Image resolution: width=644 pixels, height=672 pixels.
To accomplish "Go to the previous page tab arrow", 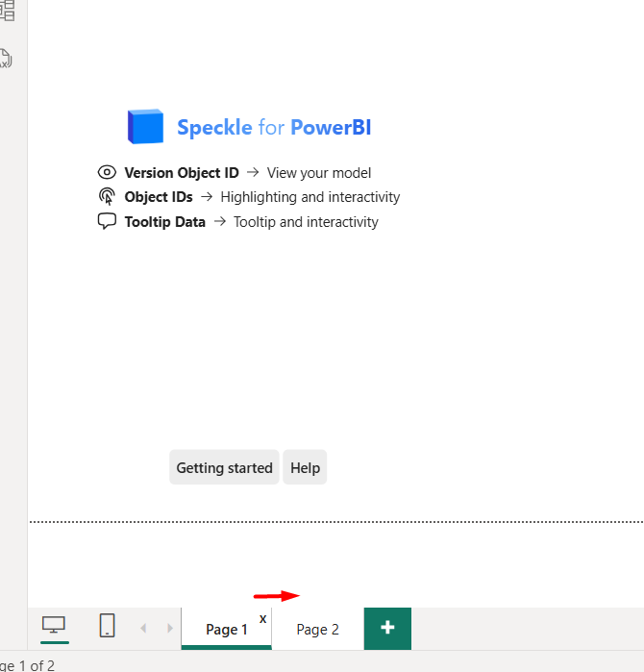I will point(143,629).
